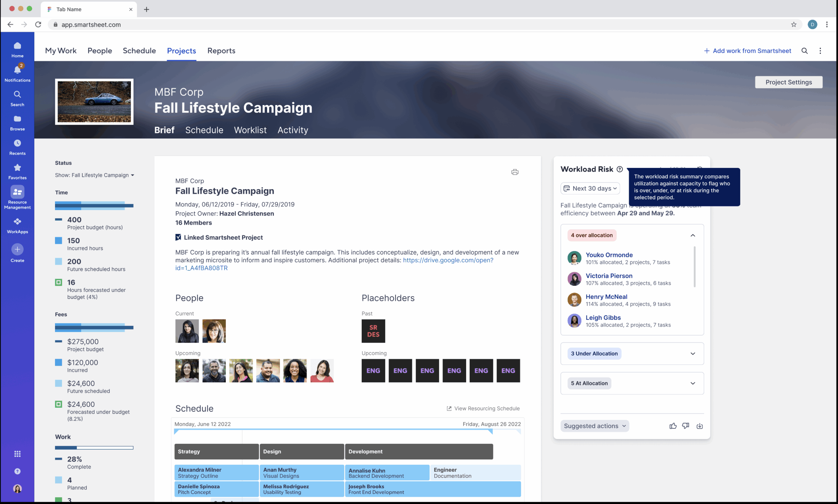Bookmark the page with the star icon
The image size is (838, 504).
793,24
